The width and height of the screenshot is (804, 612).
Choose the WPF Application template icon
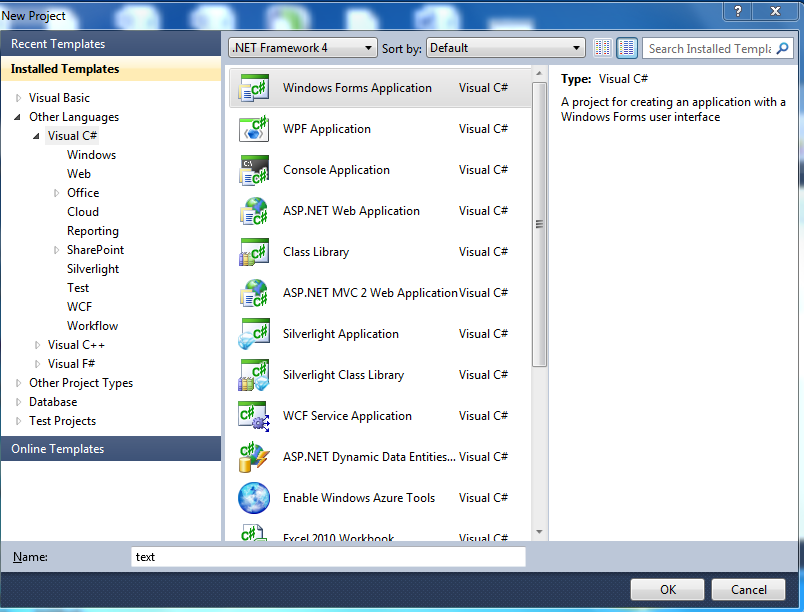tap(254, 129)
